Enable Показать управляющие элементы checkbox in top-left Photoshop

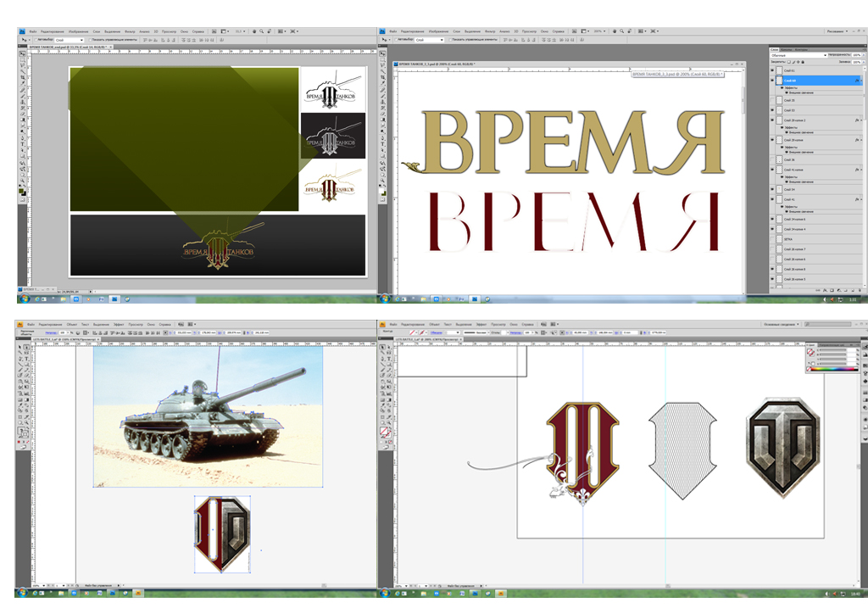pyautogui.click(x=90, y=40)
